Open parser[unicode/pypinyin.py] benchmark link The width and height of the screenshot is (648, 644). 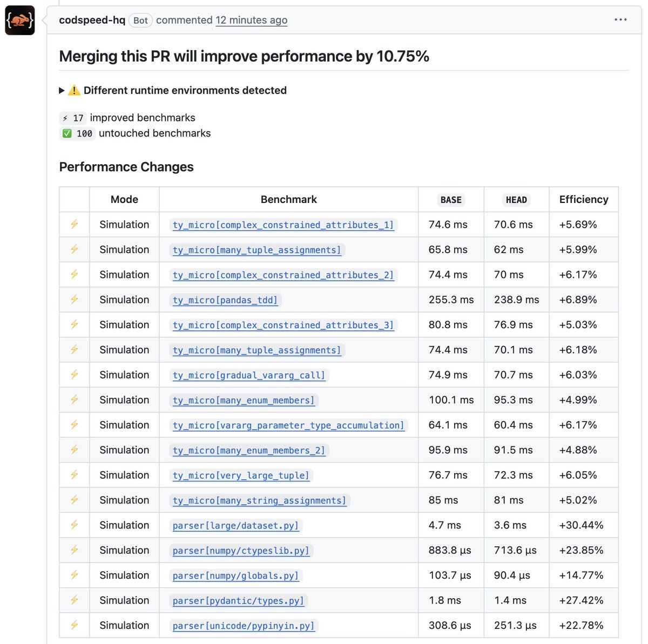(x=244, y=626)
